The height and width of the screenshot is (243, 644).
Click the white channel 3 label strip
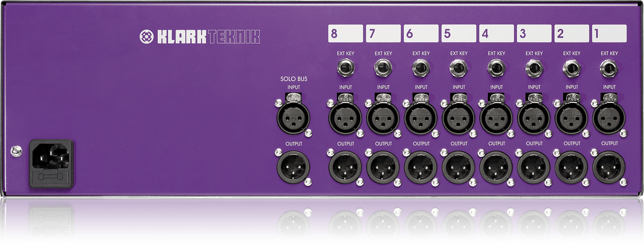coord(534,33)
